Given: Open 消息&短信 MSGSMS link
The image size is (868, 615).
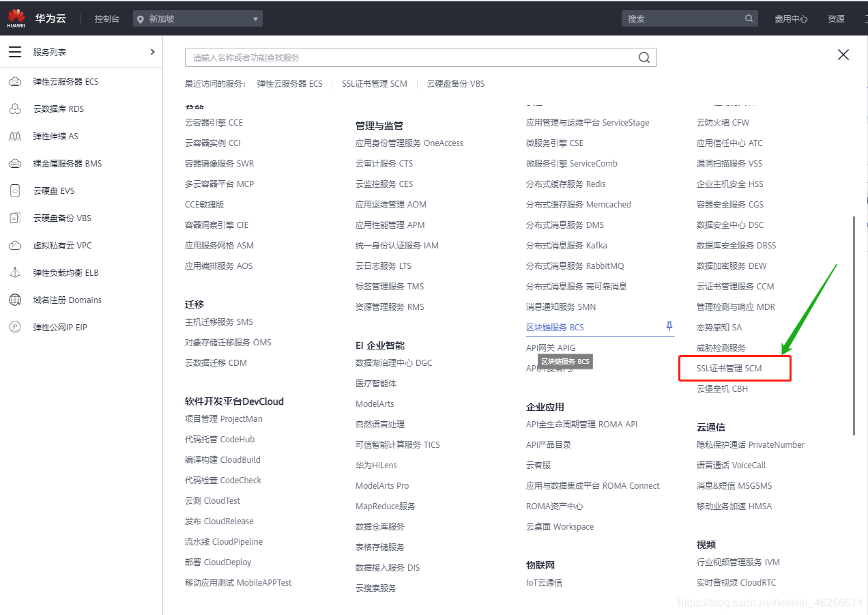Looking at the screenshot, I should click(x=734, y=486).
